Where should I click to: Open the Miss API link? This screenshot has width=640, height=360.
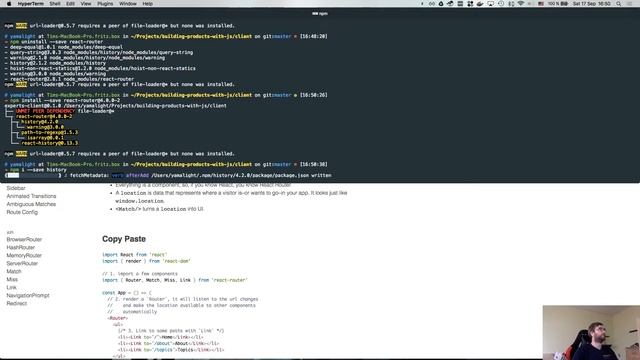[12, 280]
